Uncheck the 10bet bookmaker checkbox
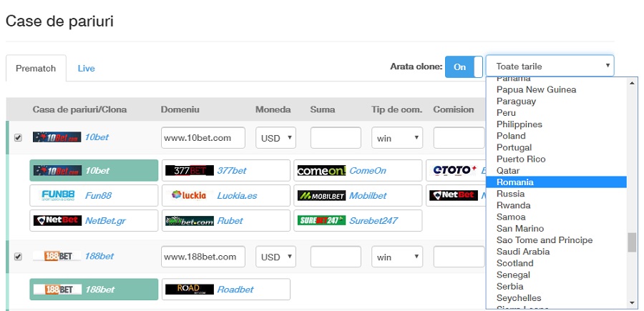The height and width of the screenshot is (311, 644). tap(18, 138)
